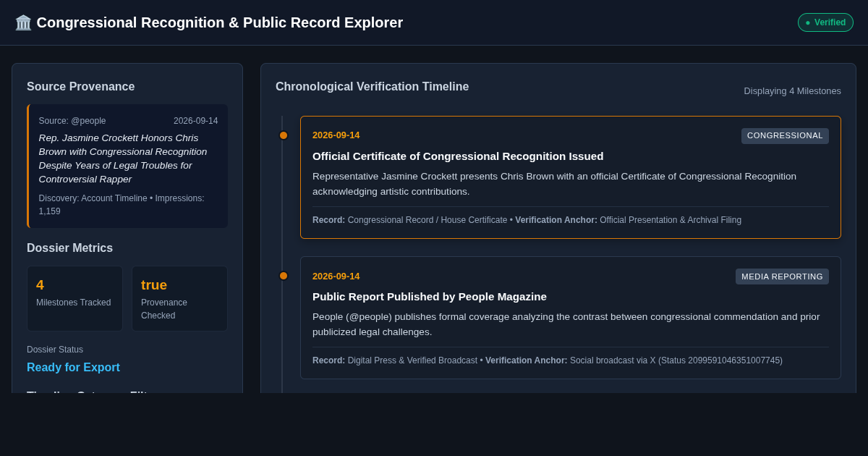
Task: Click 'Source: @people' label
Action: [x=72, y=121]
